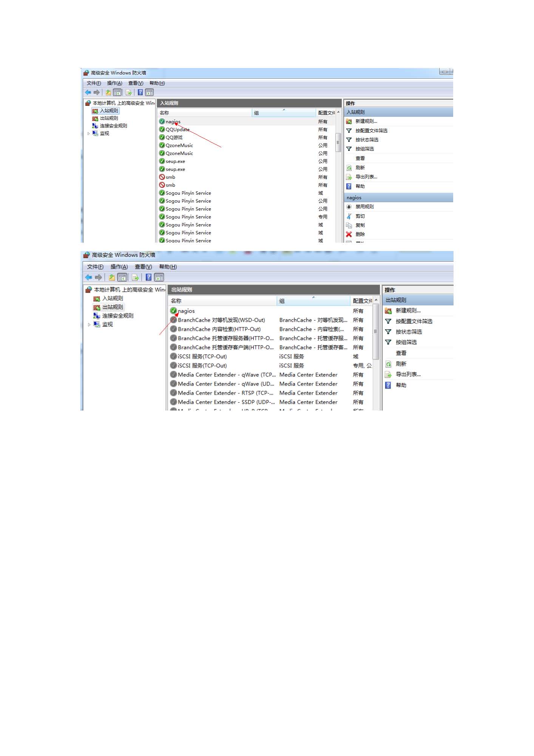Click Forward arrow in outbound rules window toolbar
Viewport: 534px width, 756px height.
click(x=99, y=277)
